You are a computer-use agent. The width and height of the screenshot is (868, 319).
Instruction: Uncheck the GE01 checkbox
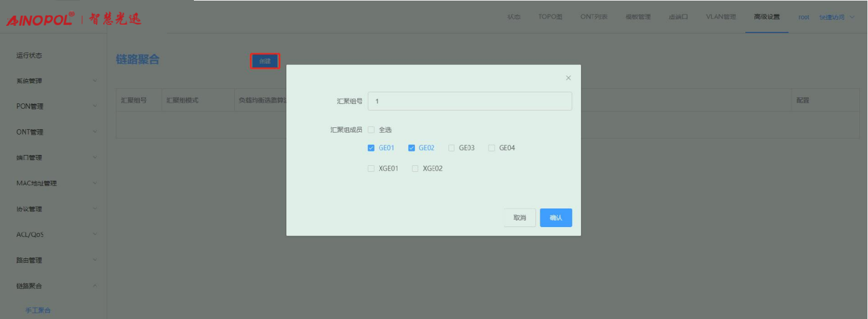click(371, 148)
